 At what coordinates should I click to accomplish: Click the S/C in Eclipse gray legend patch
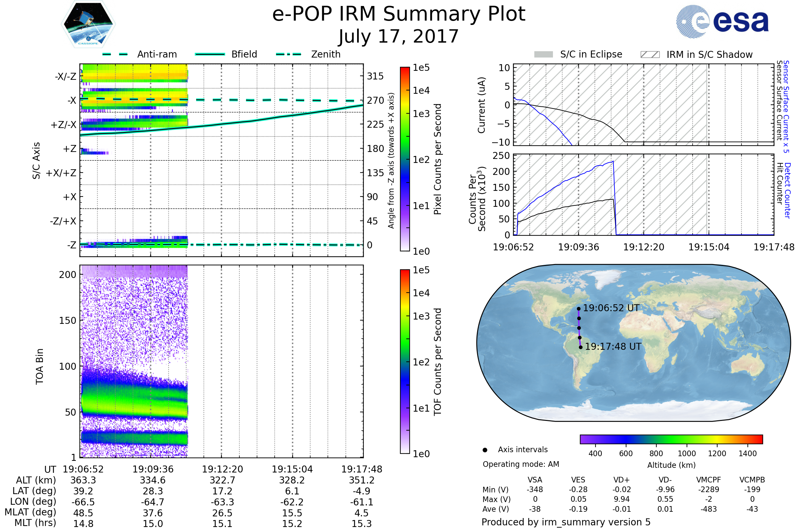543,55
